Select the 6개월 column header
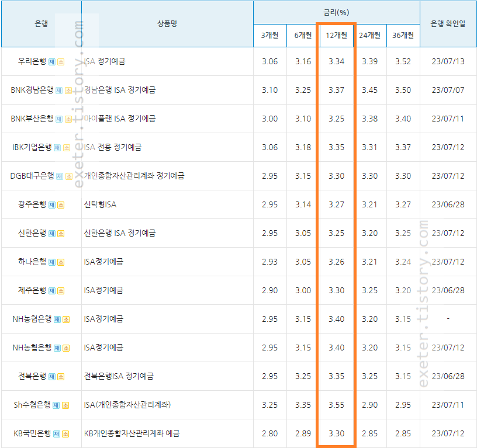Viewport: 477px width, 448px height. pos(303,36)
